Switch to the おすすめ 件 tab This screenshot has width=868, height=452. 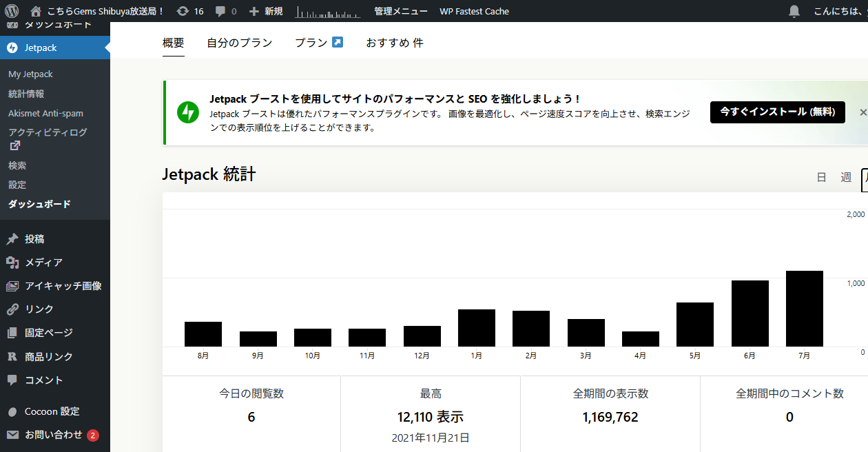395,43
